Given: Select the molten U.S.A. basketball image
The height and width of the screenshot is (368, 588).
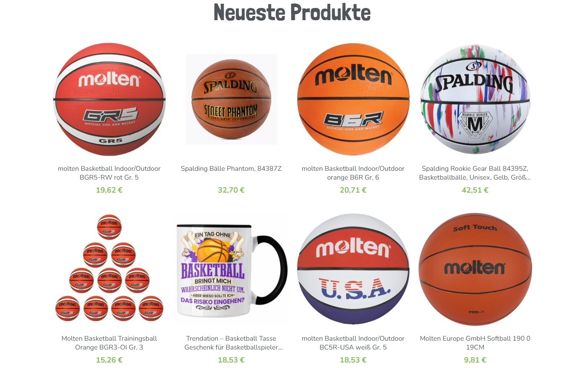Looking at the screenshot, I should (353, 269).
